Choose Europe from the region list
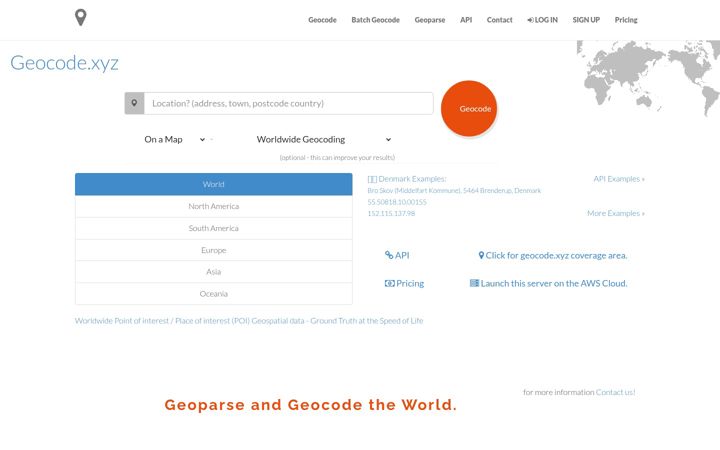The width and height of the screenshot is (720, 450). tap(214, 250)
